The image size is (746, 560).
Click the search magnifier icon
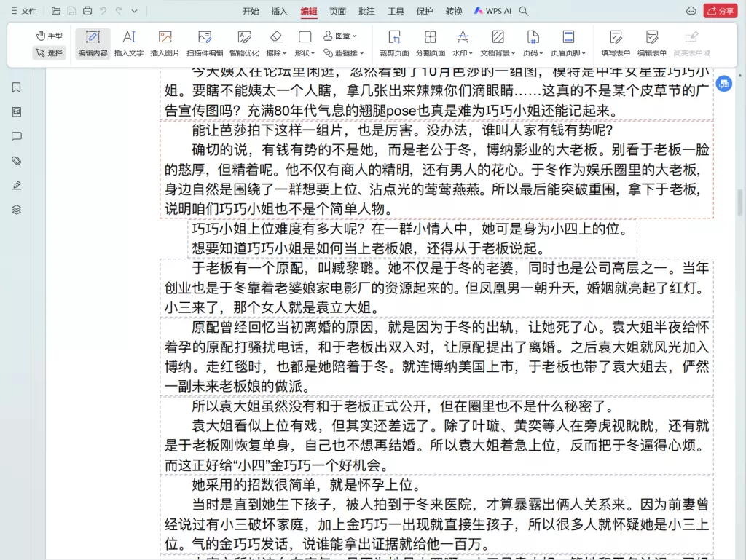(x=524, y=11)
